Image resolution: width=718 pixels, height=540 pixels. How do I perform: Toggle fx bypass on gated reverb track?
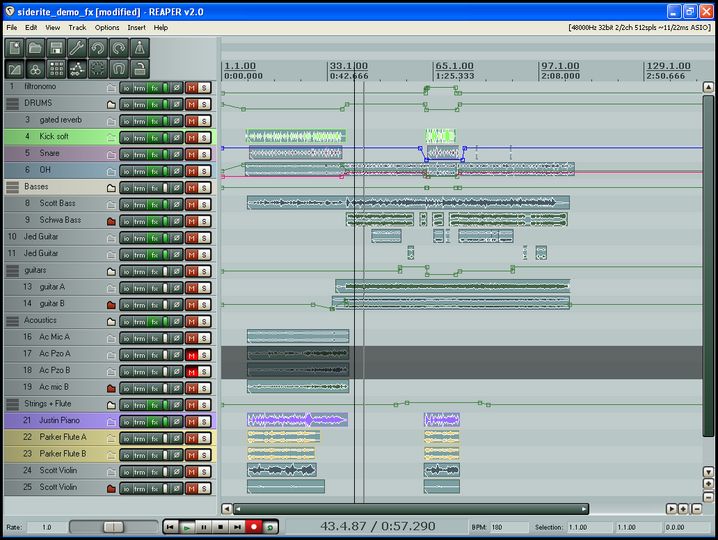(165, 121)
